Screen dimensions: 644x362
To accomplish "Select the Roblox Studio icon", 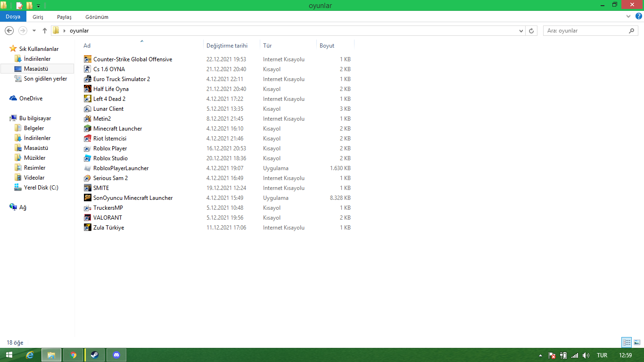I will 87,158.
